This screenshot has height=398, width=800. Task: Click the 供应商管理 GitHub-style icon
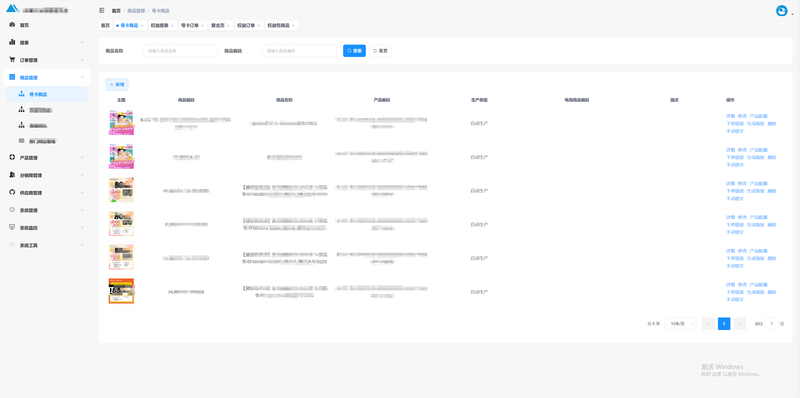tap(12, 192)
